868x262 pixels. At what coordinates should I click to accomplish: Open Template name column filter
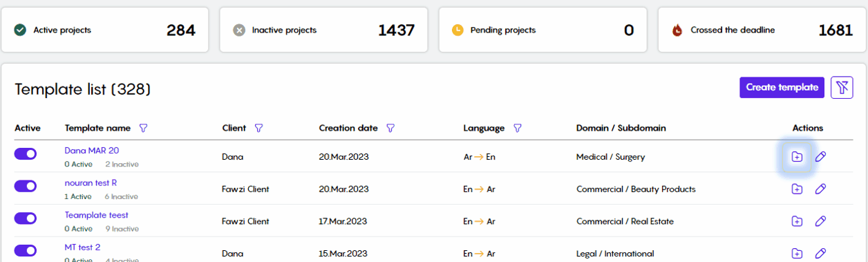coord(143,128)
